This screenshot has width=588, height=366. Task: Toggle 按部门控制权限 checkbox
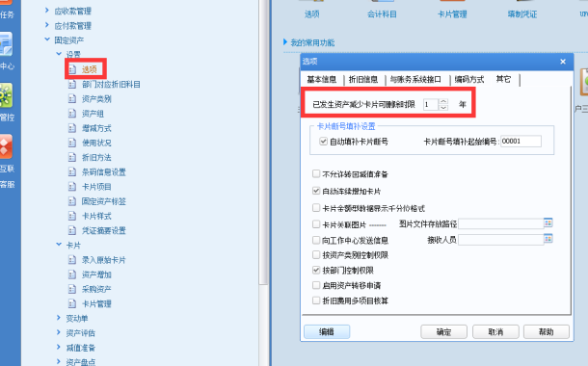(x=316, y=270)
